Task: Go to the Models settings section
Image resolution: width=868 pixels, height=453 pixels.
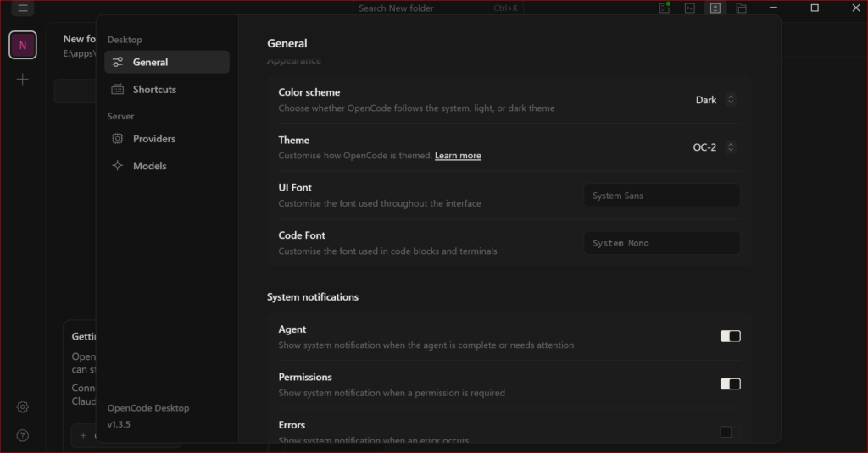Action: [149, 166]
